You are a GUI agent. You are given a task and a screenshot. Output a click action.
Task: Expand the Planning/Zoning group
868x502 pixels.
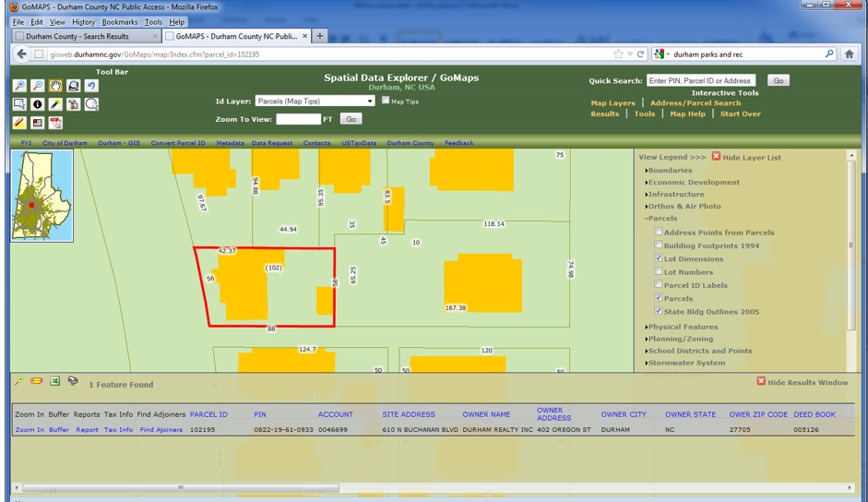679,339
